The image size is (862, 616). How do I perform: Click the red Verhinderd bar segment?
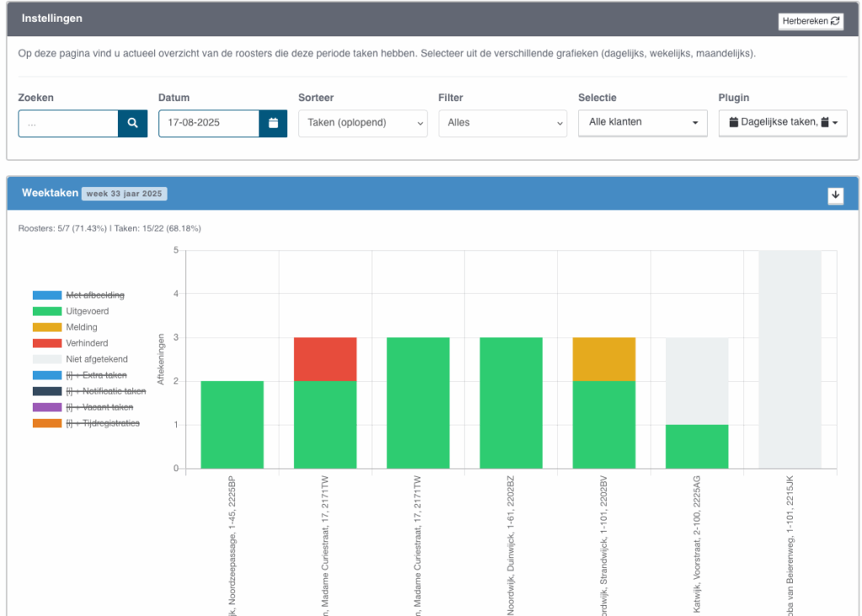(325, 359)
